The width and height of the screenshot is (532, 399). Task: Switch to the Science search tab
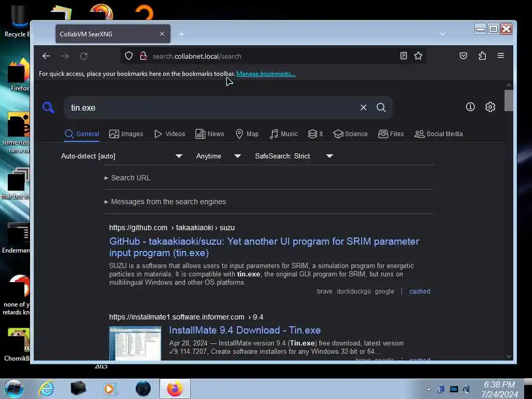pos(350,134)
